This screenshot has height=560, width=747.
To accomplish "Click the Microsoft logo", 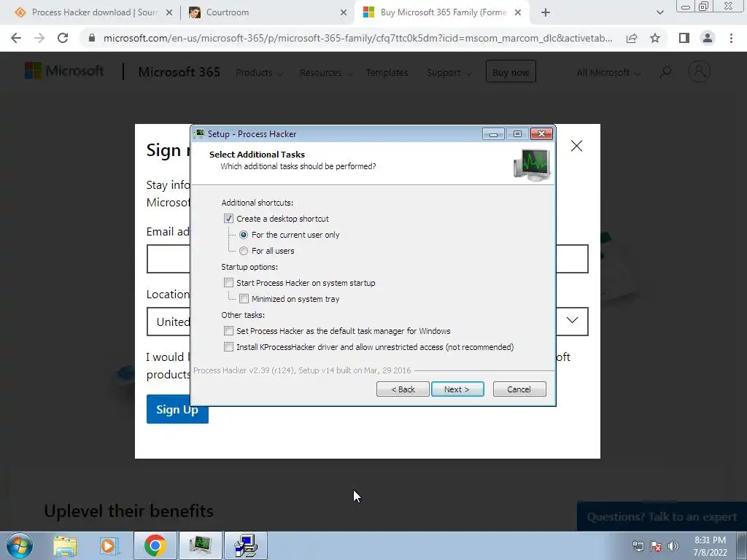I will [x=64, y=71].
